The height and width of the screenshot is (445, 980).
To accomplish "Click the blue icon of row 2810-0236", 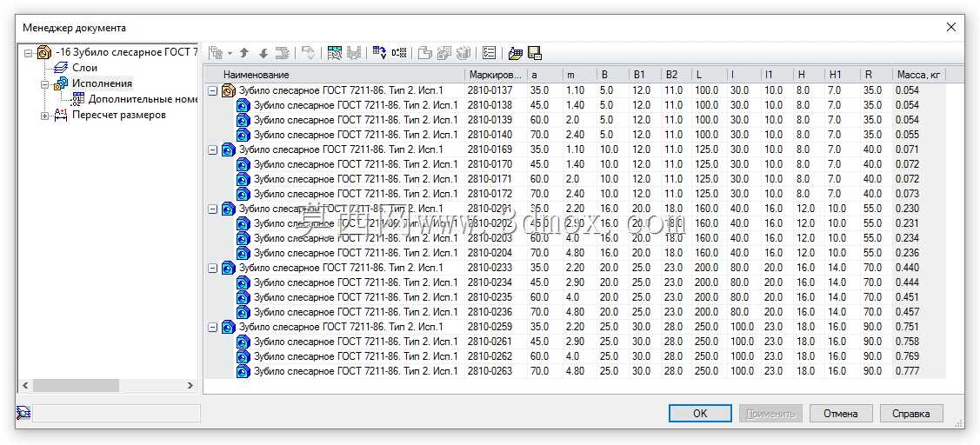I will coord(243,312).
